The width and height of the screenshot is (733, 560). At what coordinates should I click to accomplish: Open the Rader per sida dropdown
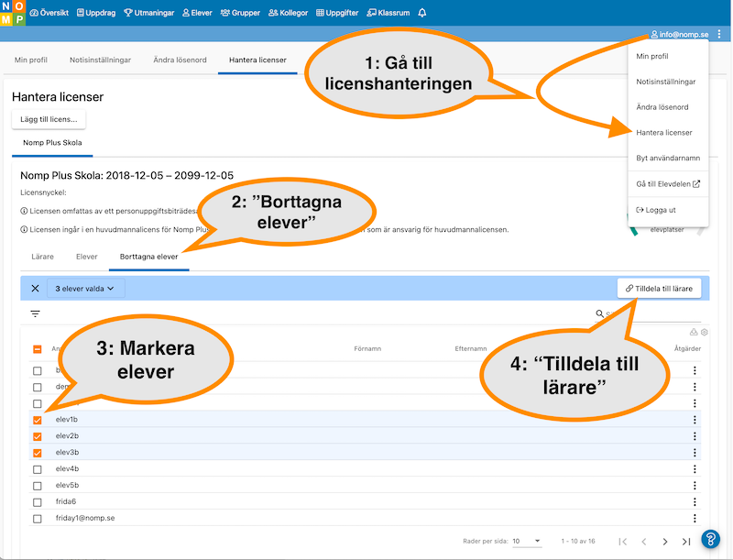click(527, 541)
